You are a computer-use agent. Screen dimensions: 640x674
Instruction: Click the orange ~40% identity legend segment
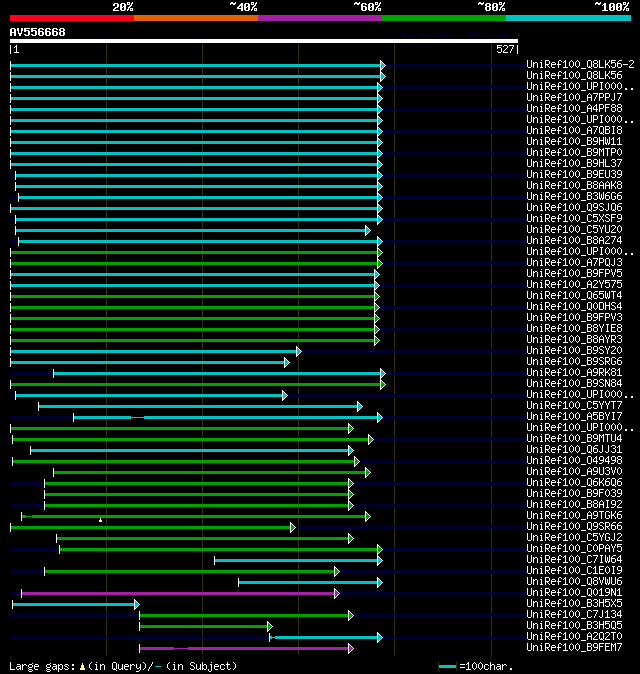click(196, 18)
